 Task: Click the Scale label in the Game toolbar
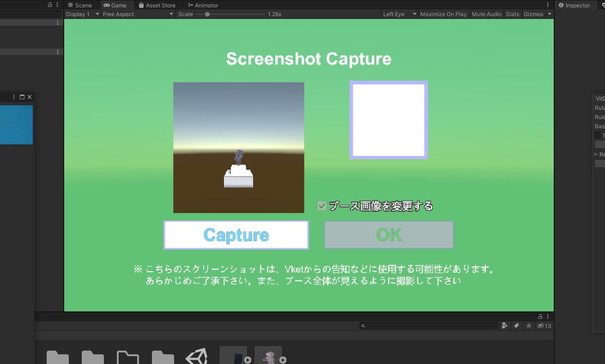point(186,14)
